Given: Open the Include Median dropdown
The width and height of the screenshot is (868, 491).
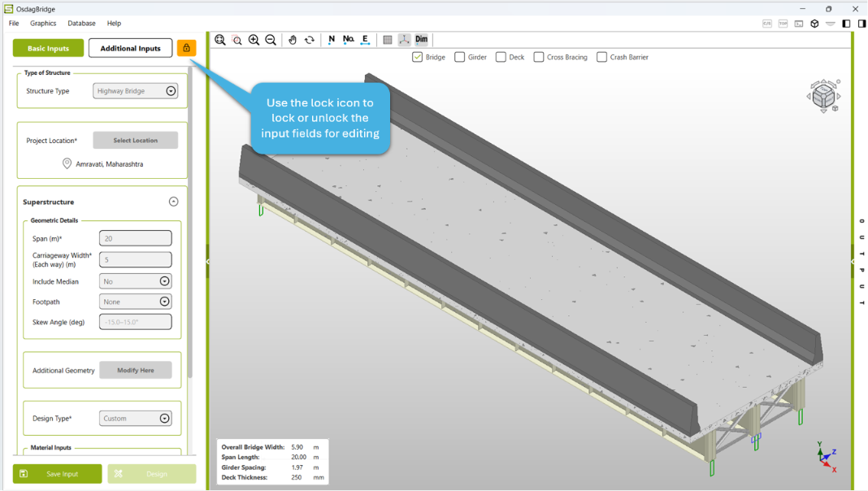Looking at the screenshot, I should tap(135, 281).
